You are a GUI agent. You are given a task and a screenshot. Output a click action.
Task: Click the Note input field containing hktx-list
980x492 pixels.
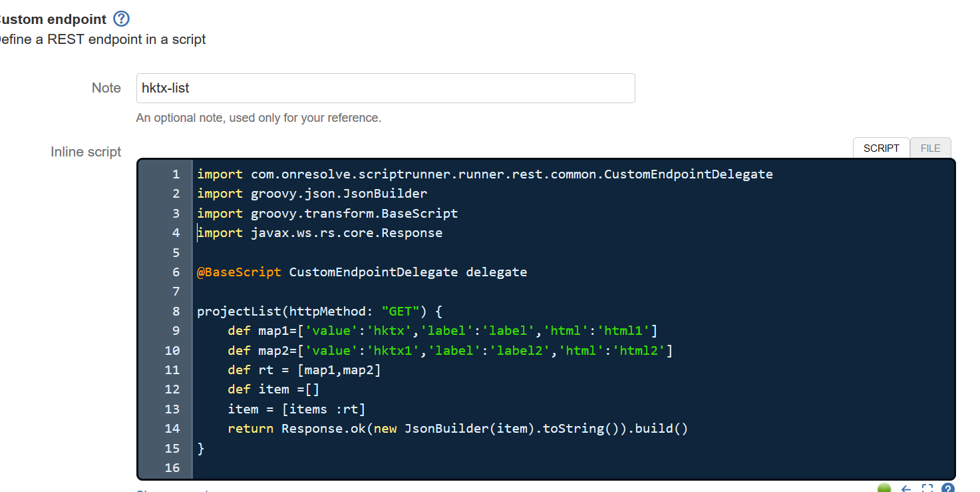tap(385, 88)
